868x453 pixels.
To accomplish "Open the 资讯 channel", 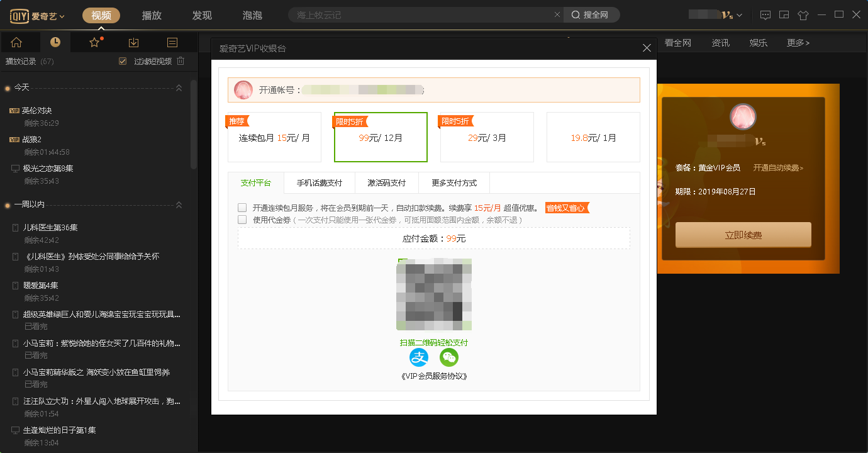I will tap(721, 43).
